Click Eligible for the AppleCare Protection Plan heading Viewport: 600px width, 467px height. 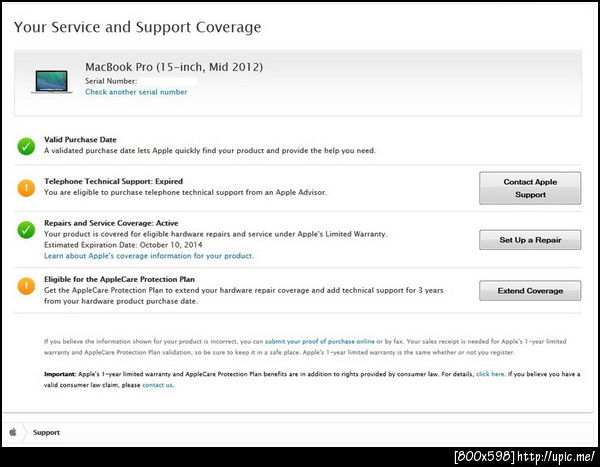tap(119, 279)
